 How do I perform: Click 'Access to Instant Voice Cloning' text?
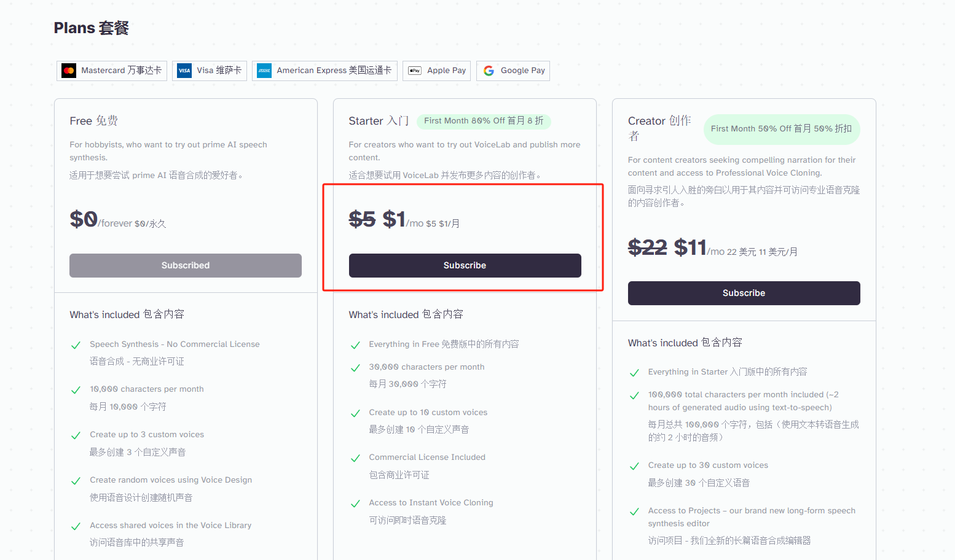pyautogui.click(x=431, y=503)
